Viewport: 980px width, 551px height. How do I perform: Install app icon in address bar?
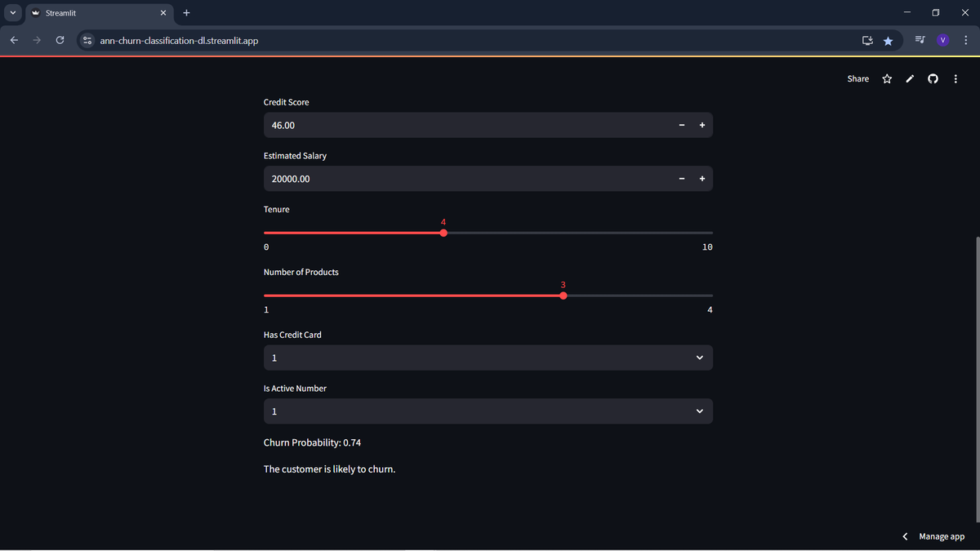[867, 40]
